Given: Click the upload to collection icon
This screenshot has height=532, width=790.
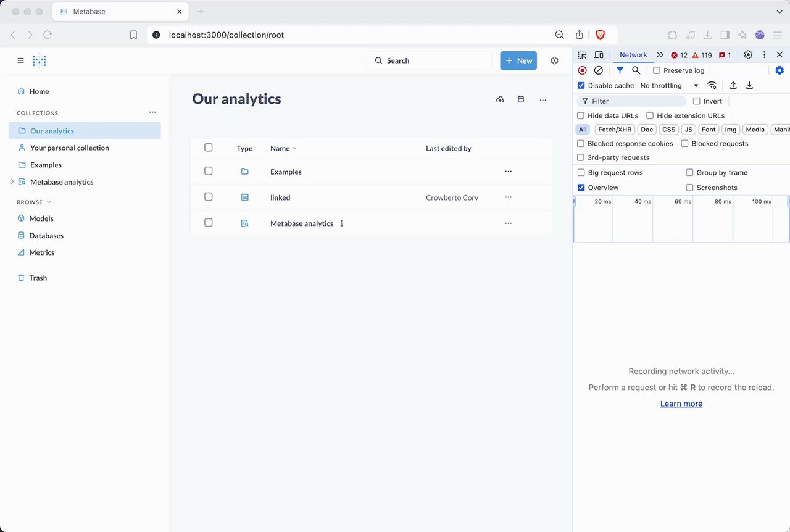Looking at the screenshot, I should 500,99.
